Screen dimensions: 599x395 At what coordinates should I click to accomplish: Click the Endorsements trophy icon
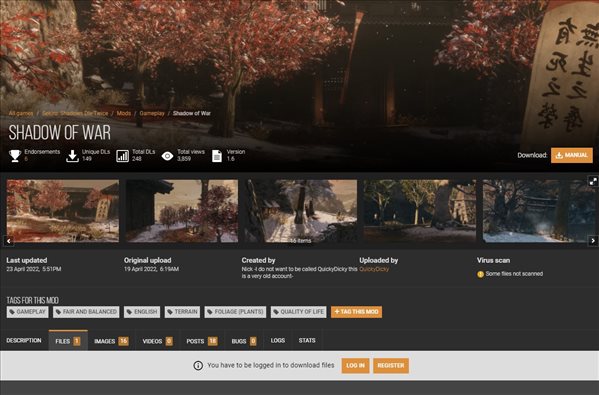click(x=15, y=155)
